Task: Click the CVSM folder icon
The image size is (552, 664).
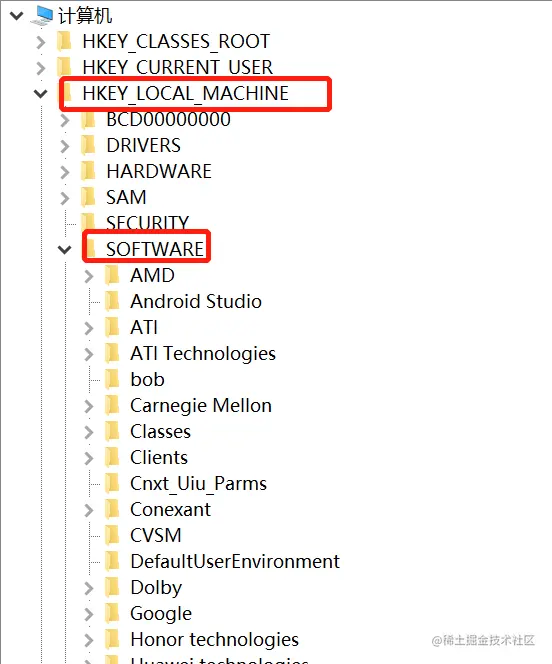Action: (112, 535)
